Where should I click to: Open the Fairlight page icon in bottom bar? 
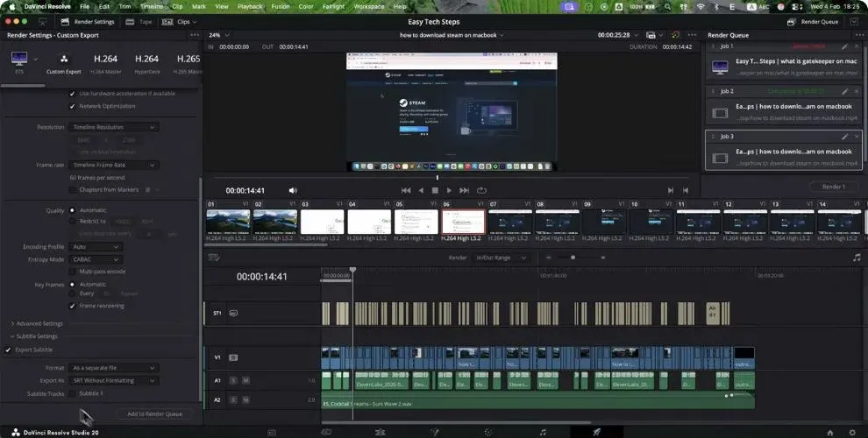(543, 433)
